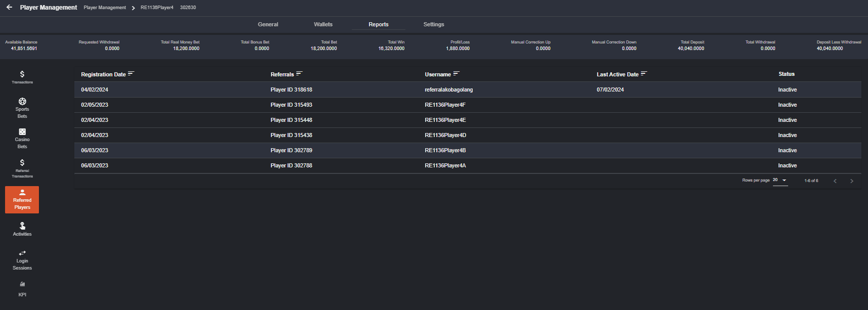Click last active date 07/02/2024
This screenshot has width=868, height=310.
click(610, 90)
